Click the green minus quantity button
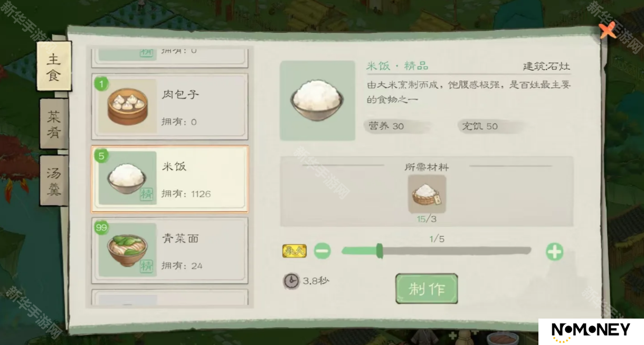The height and width of the screenshot is (345, 644). pyautogui.click(x=322, y=251)
